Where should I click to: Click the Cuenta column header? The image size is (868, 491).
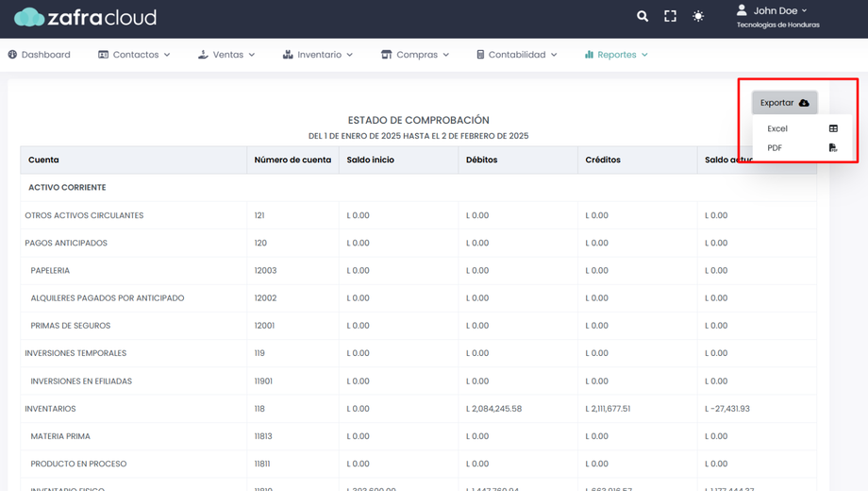click(x=43, y=161)
